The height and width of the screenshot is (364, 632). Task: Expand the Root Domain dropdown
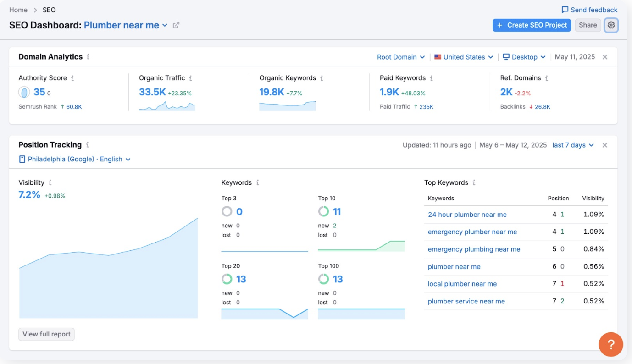coord(401,57)
